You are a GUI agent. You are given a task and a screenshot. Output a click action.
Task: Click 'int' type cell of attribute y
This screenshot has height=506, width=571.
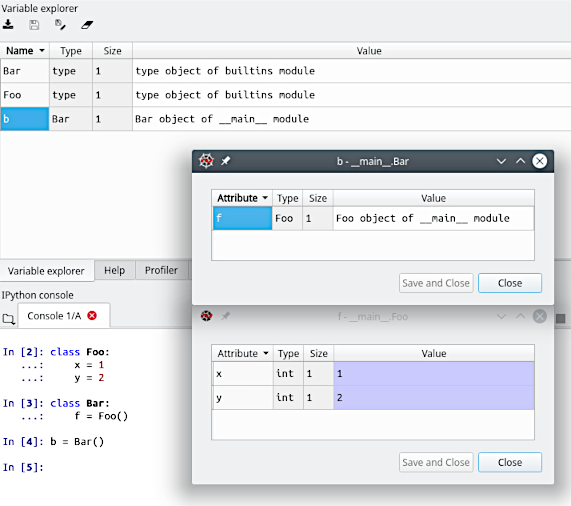tap(288, 398)
